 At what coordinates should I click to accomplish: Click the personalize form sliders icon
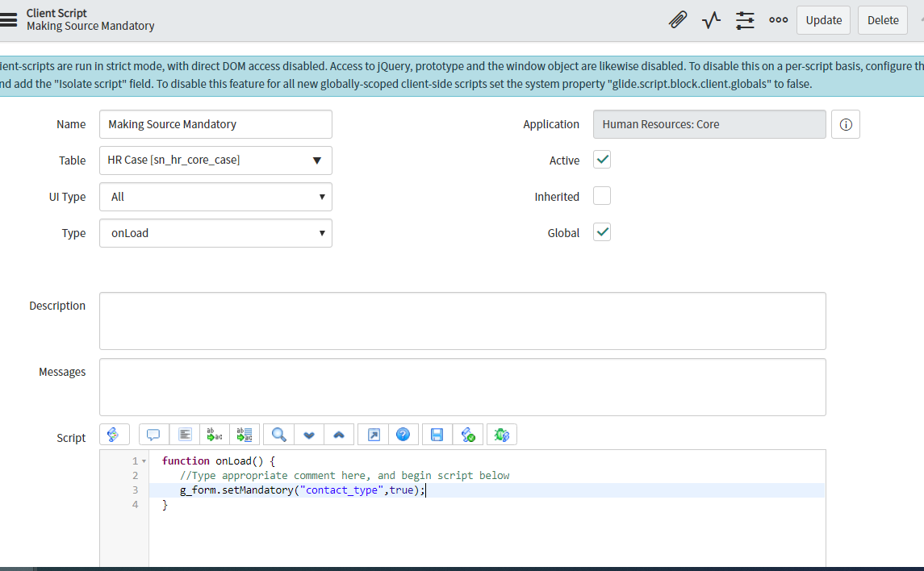point(745,20)
